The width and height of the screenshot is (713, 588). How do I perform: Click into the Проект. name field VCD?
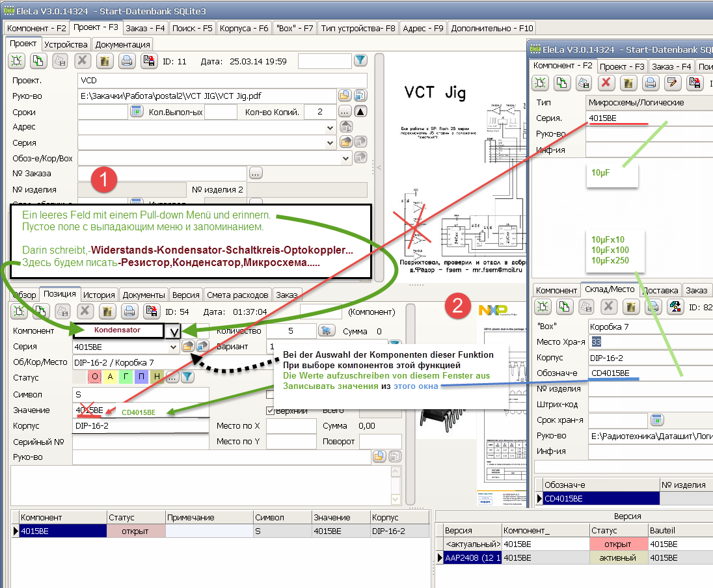[x=222, y=81]
